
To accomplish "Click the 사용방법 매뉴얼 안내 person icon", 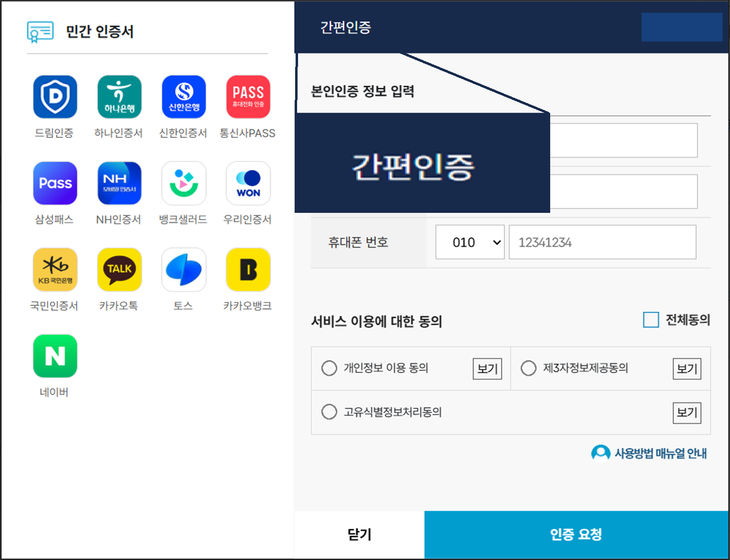I will pyautogui.click(x=601, y=453).
